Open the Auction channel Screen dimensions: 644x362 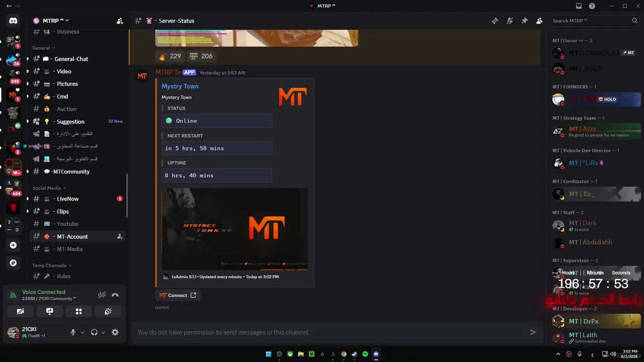(x=77, y=109)
